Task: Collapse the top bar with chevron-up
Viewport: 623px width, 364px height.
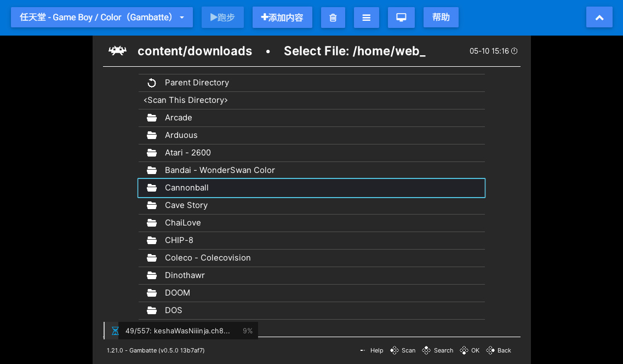Action: point(599,18)
